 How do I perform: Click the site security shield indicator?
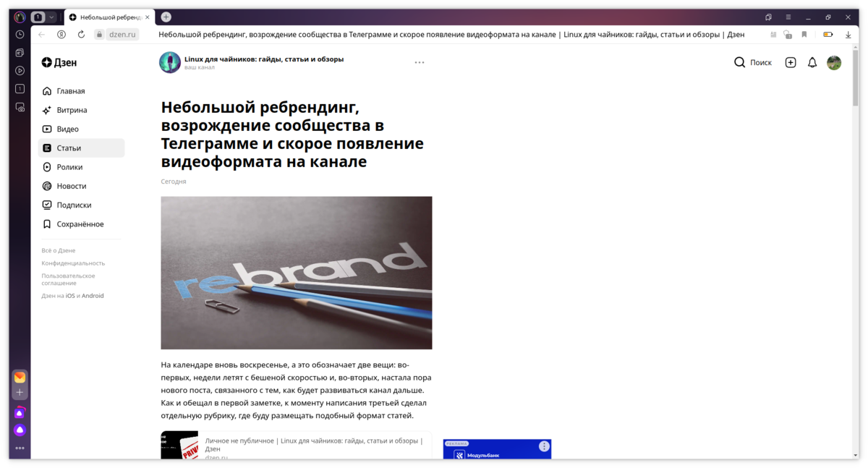787,34
